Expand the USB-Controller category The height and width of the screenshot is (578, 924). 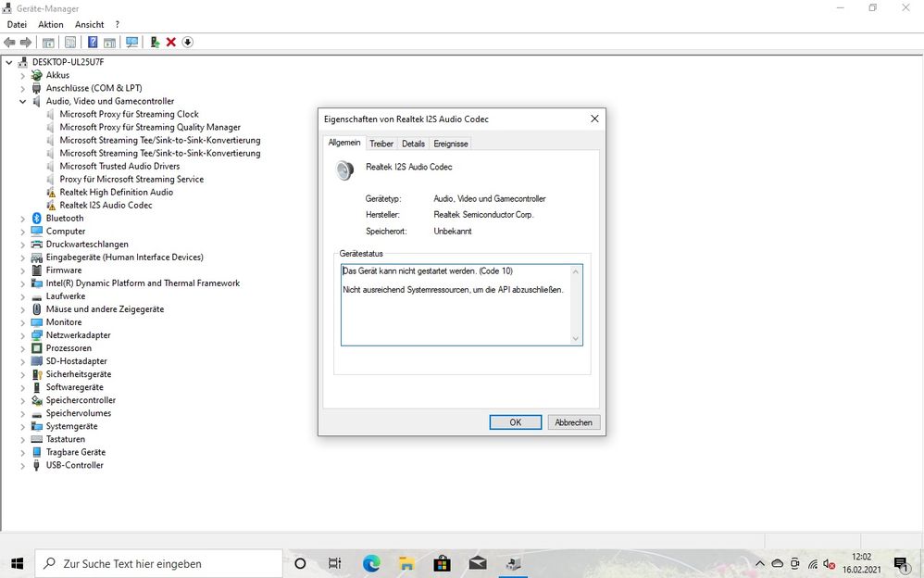[x=23, y=465]
